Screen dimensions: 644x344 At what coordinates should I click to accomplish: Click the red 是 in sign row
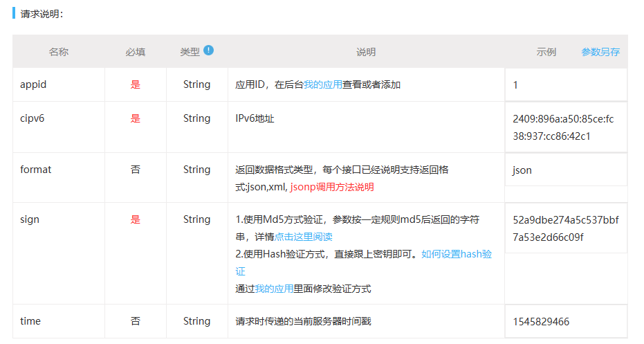pyautogui.click(x=135, y=219)
